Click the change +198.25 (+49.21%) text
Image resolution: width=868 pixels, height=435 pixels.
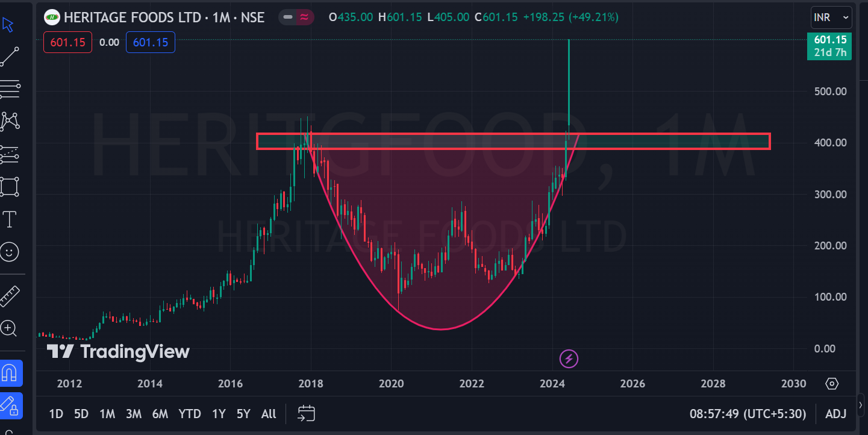pyautogui.click(x=570, y=17)
